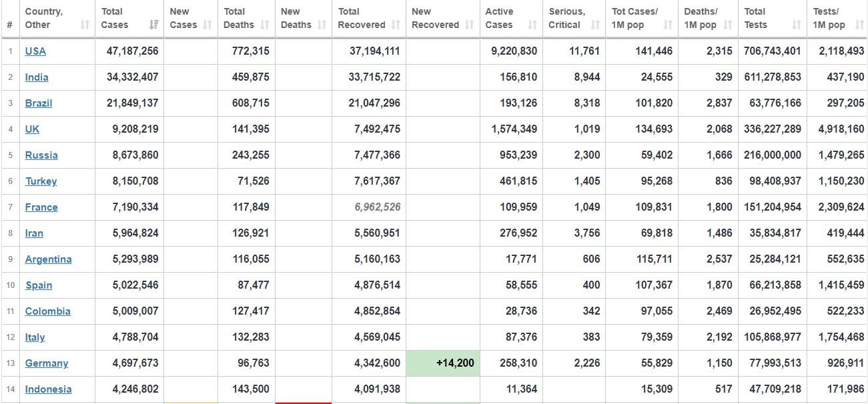Click Colombia total deaths 127,417
Screen dimensions: 868x404
tap(251, 311)
